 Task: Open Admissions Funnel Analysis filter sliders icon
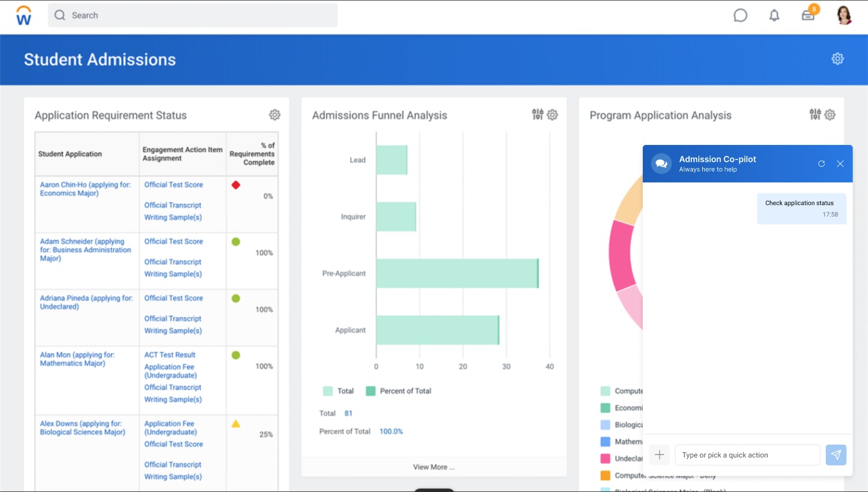tap(538, 115)
